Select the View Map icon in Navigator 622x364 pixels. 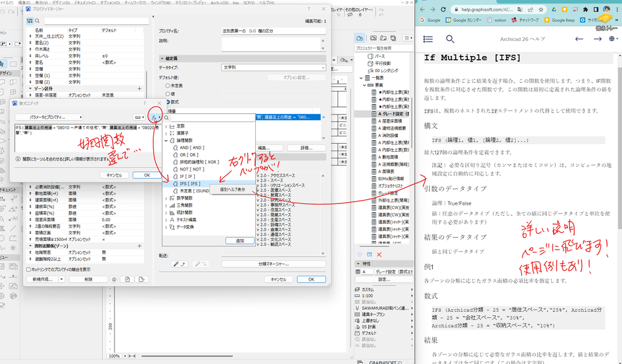tap(374, 38)
